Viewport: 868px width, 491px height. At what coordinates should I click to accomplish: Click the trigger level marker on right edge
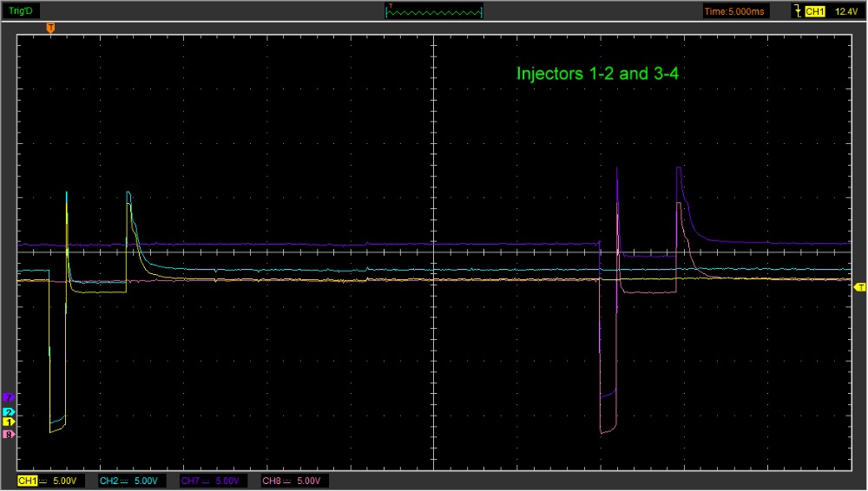860,286
